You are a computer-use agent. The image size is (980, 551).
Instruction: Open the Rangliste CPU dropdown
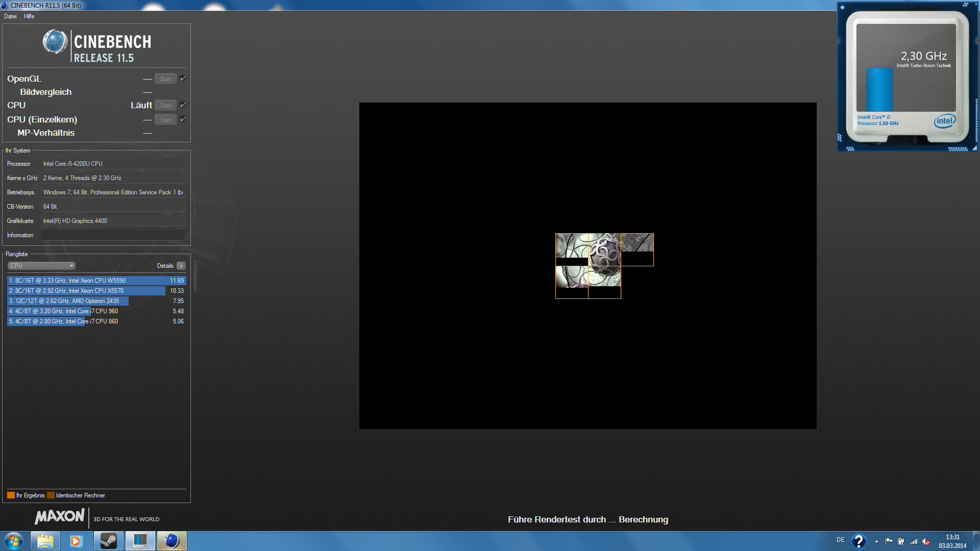(x=41, y=266)
